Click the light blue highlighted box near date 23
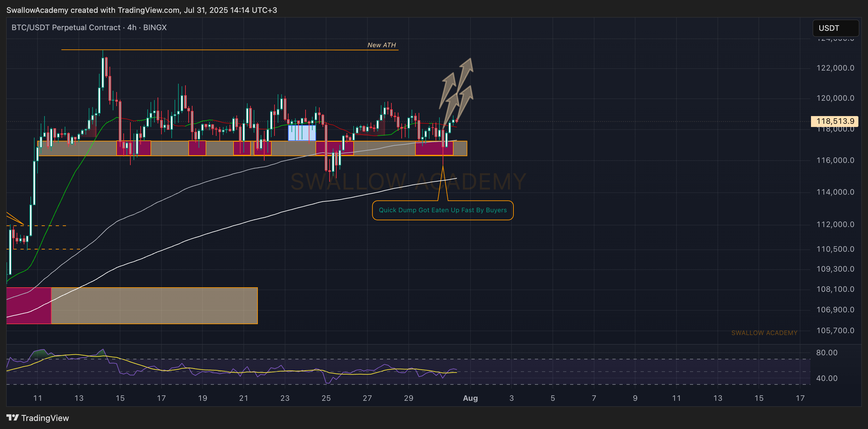Screen dimensions: 868x429 [302, 133]
